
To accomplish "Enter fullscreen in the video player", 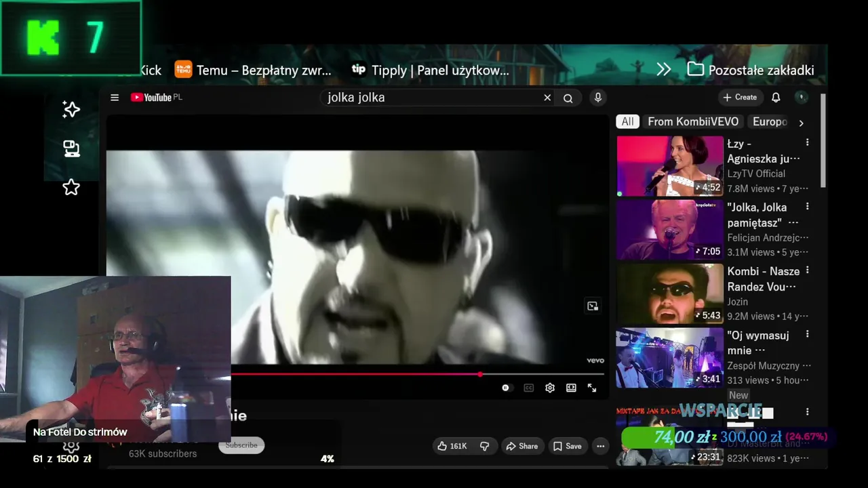I will [592, 388].
